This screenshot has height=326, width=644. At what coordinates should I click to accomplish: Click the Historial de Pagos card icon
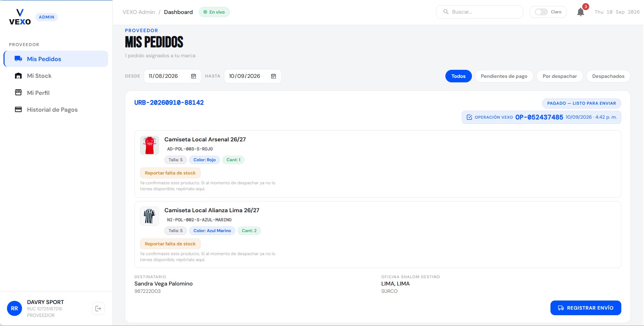pos(18,110)
